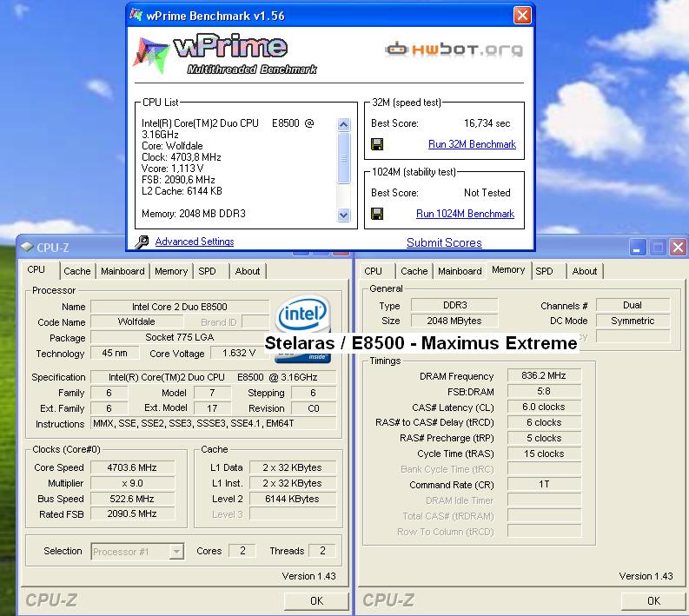Screen dimensions: 689x616
Task: Open Advanced Settings link
Action: coord(195,242)
